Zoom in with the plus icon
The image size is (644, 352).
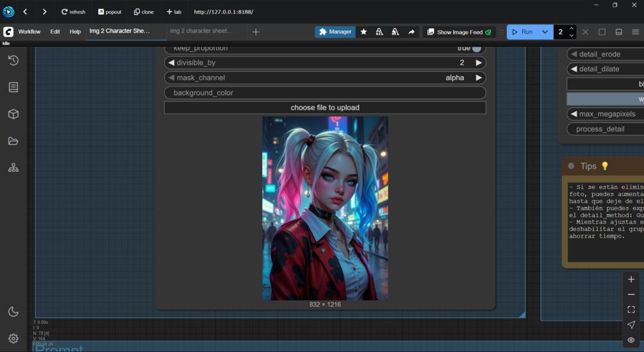click(631, 280)
